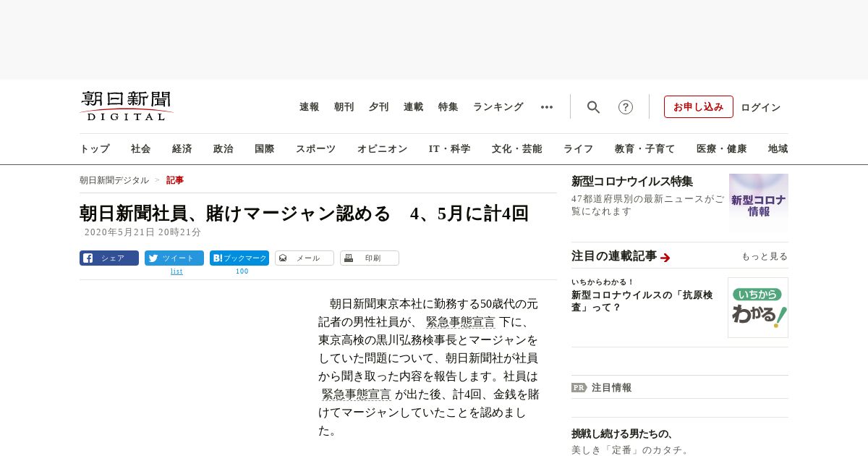This screenshot has width=868, height=456.
Task: Click first 緊急事態宣言 keyword link in article
Action: 461,322
